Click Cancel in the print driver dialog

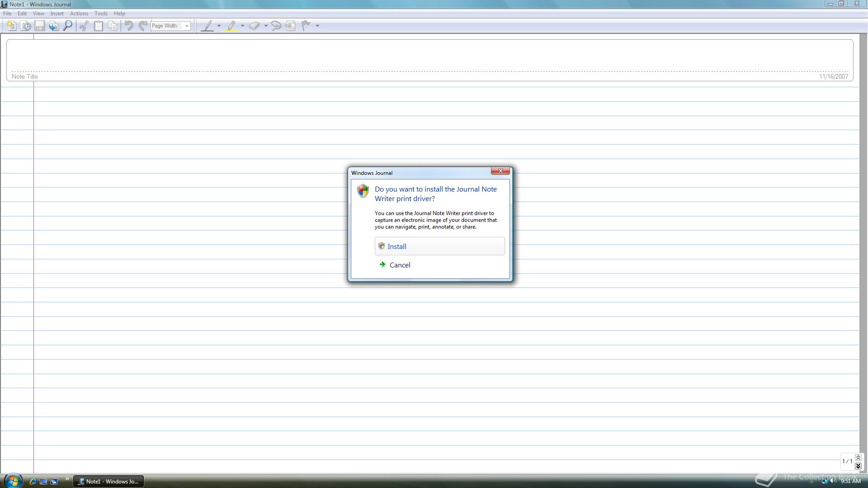coord(400,265)
